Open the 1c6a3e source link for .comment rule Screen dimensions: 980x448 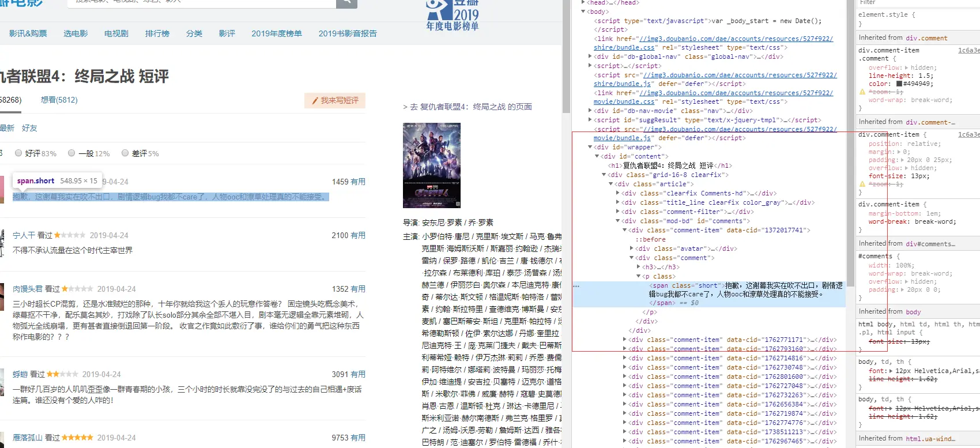click(x=968, y=50)
